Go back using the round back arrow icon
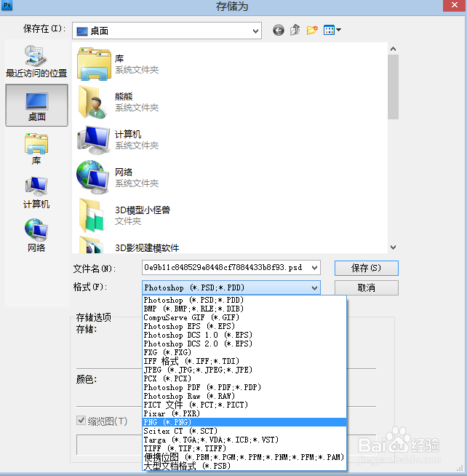Image resolution: width=467 pixels, height=476 pixels. point(279,30)
